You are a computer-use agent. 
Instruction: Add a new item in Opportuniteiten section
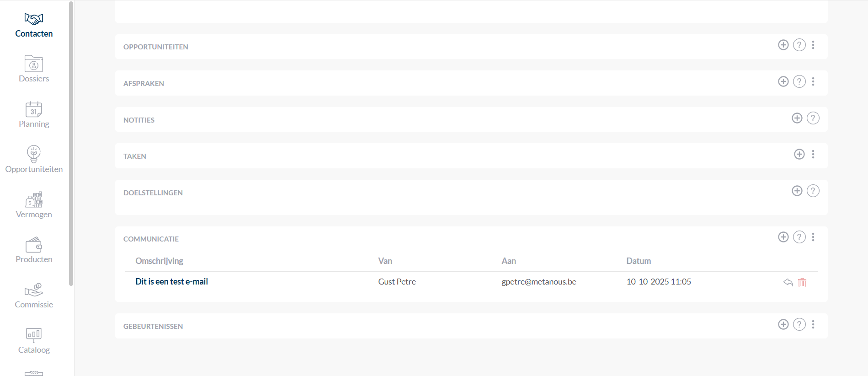(x=783, y=45)
